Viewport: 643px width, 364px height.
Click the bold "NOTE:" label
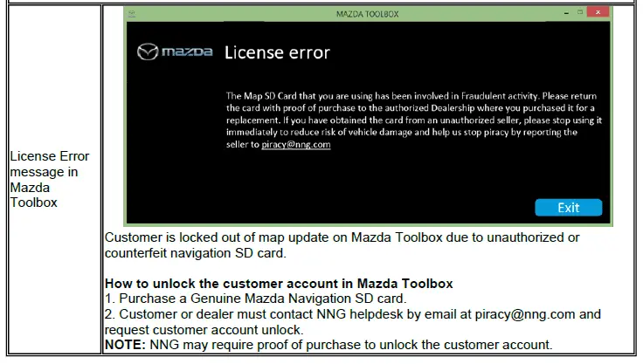[126, 345]
